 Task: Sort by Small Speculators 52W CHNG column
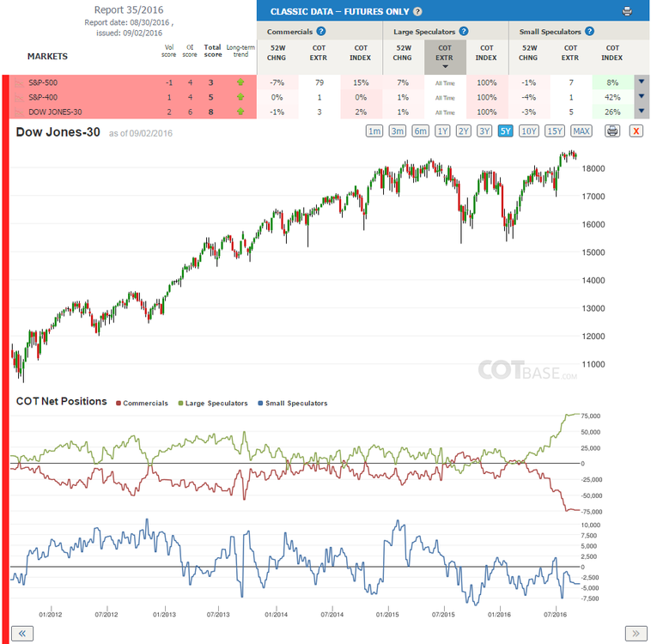[x=528, y=52]
